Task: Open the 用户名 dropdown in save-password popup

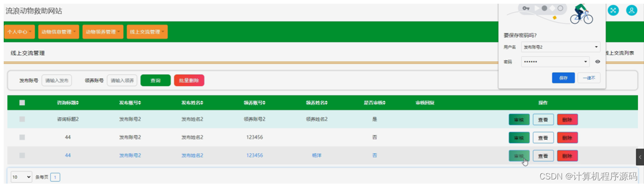Action: [x=560, y=47]
